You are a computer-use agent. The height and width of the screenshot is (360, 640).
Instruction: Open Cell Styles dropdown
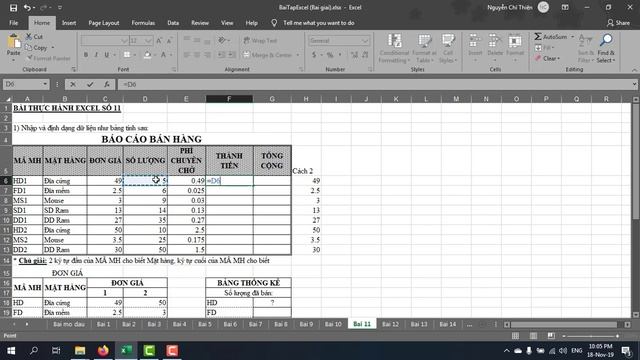click(448, 49)
